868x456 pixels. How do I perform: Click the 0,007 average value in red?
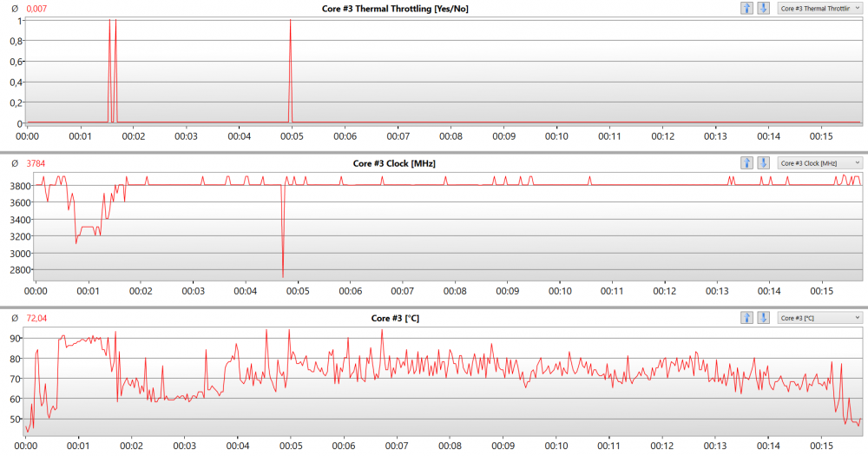pyautogui.click(x=37, y=8)
